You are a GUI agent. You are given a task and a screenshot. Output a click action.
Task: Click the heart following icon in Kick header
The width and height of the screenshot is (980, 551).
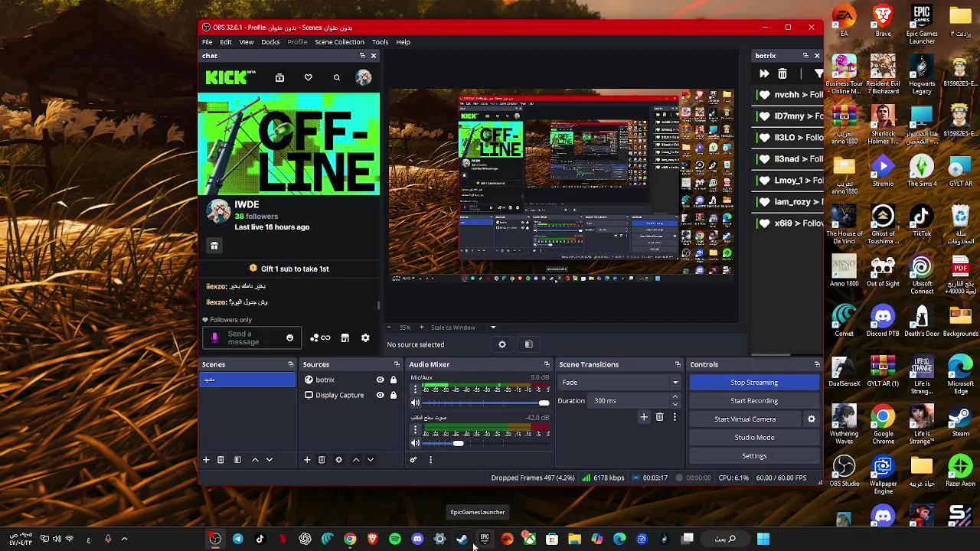point(308,77)
